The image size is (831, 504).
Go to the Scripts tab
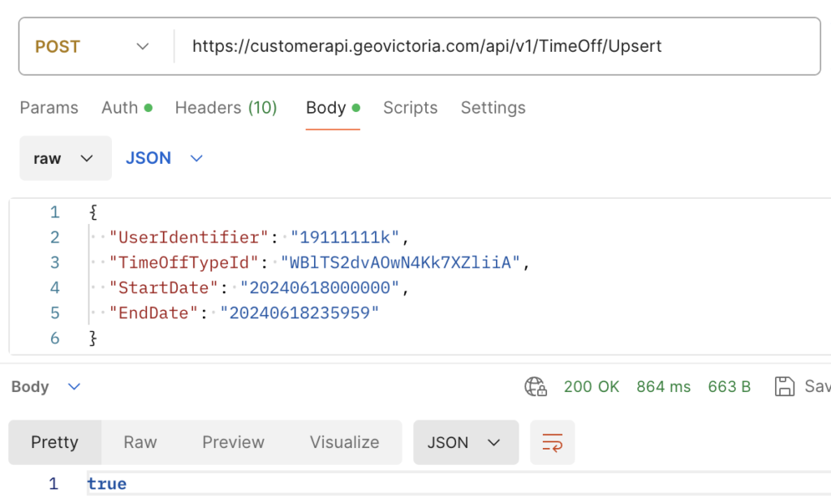(x=410, y=108)
